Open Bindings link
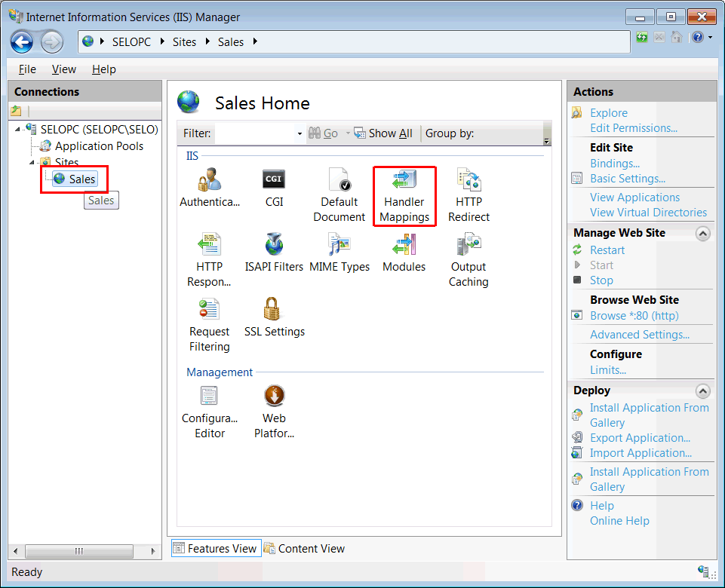Screen dimensions: 725x588 [615, 164]
